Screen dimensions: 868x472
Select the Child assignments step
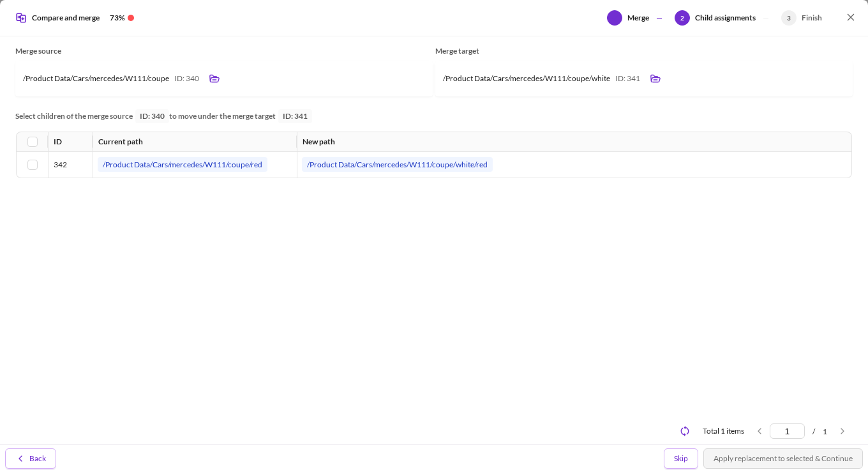pos(715,18)
